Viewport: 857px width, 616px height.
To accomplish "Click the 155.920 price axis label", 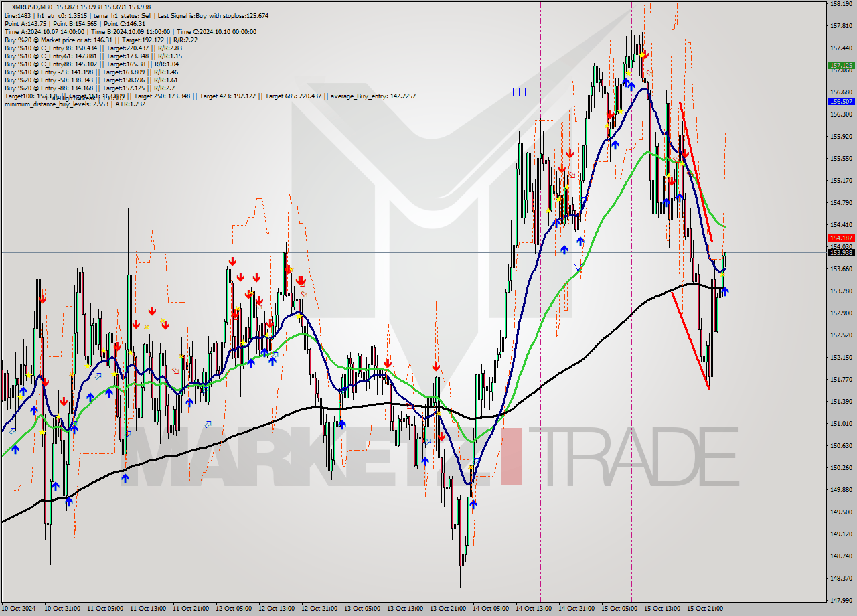I will (x=841, y=137).
